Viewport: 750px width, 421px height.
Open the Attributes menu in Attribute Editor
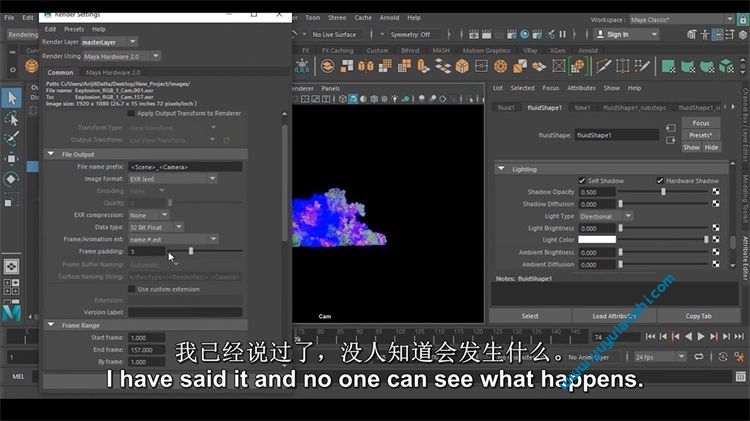click(x=581, y=88)
